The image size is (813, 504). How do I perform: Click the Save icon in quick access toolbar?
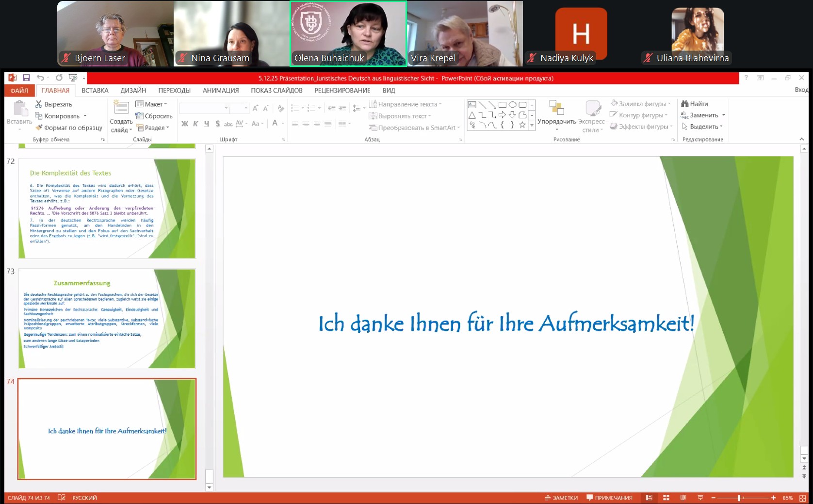pyautogui.click(x=26, y=78)
